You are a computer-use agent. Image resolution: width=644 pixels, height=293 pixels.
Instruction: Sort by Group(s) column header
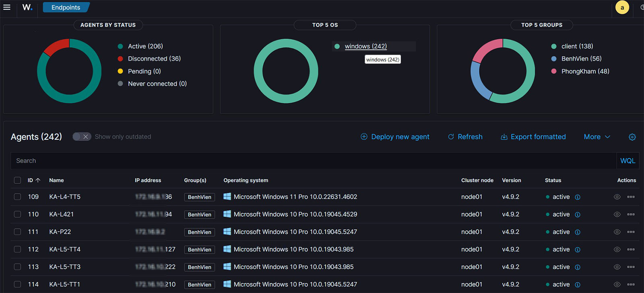pos(195,180)
